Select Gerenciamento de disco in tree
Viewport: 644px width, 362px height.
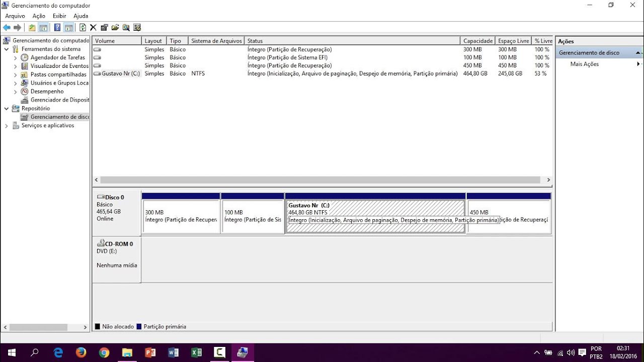pos(55,117)
